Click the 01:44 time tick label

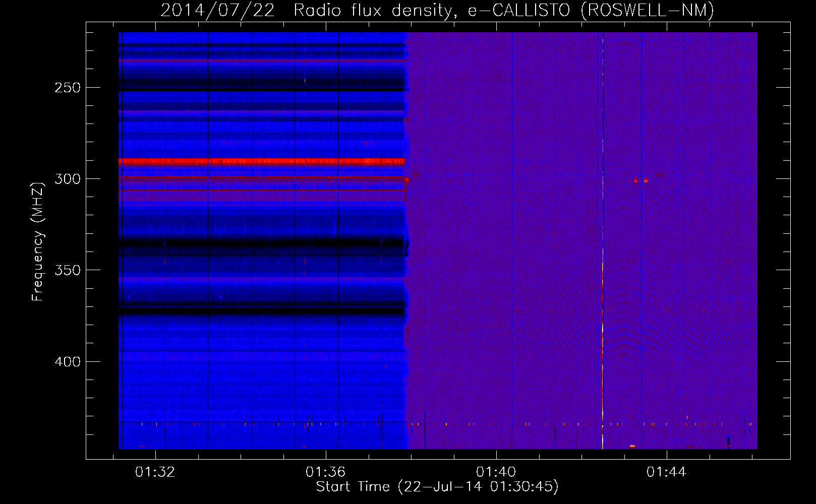coord(667,472)
